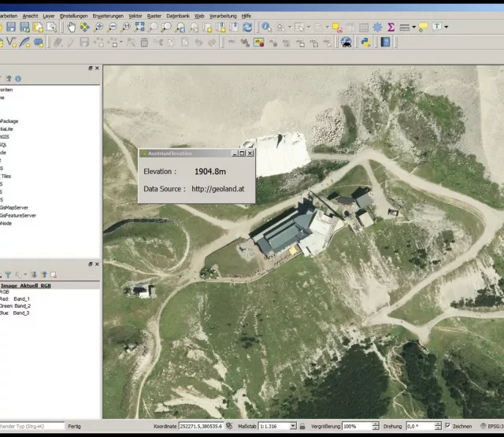The image size is (504, 437).
Task: Open the Vektor menu
Action: tap(135, 15)
